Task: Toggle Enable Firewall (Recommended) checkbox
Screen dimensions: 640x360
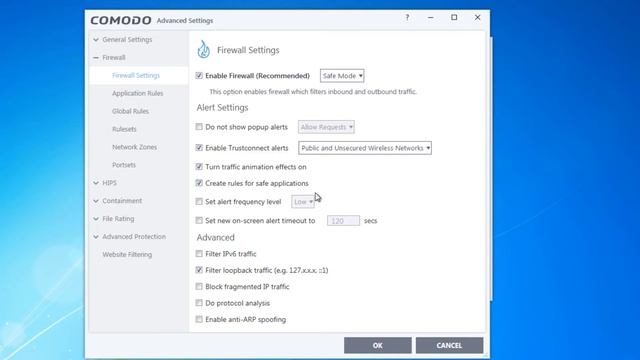Action: (x=199, y=76)
